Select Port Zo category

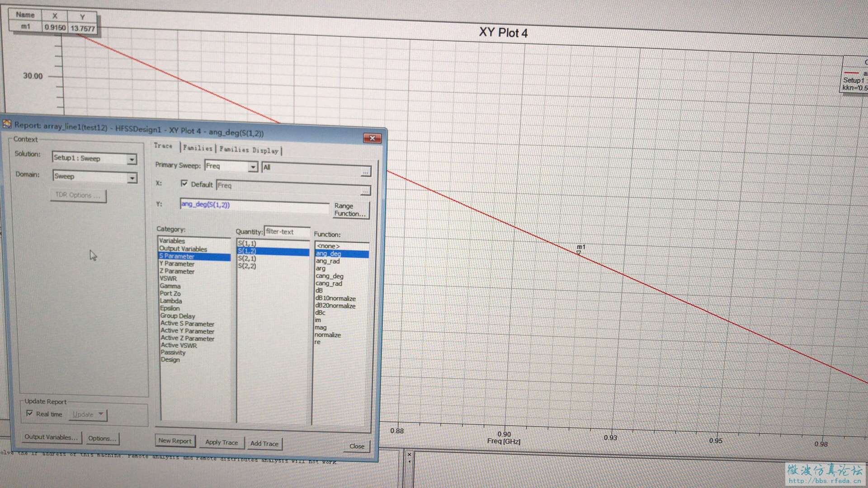(170, 293)
